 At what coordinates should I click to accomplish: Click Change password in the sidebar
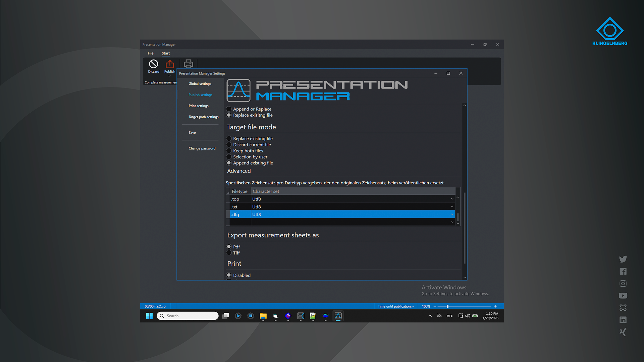click(202, 148)
